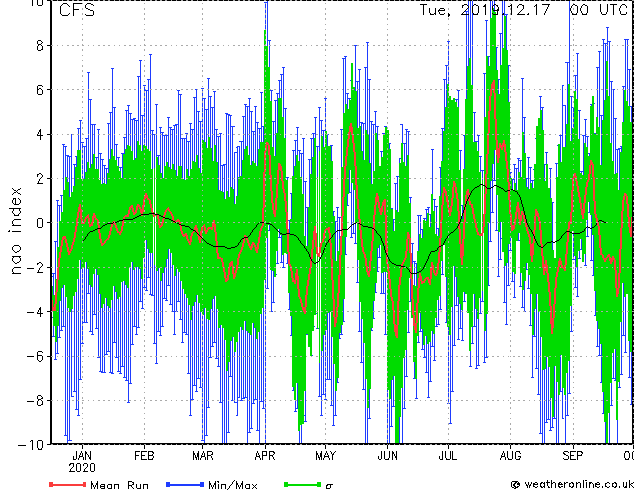Click the '00 UTC' time label
The width and height of the screenshot is (634, 490).
pyautogui.click(x=598, y=10)
